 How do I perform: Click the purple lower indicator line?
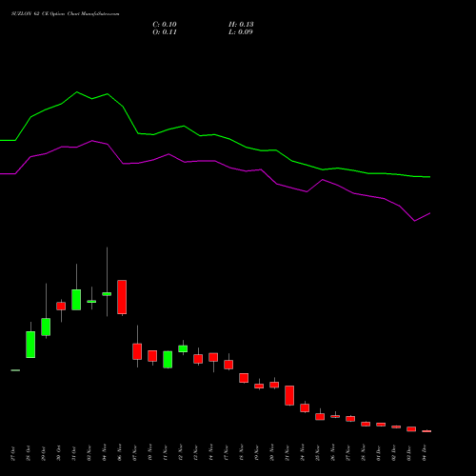(215, 161)
